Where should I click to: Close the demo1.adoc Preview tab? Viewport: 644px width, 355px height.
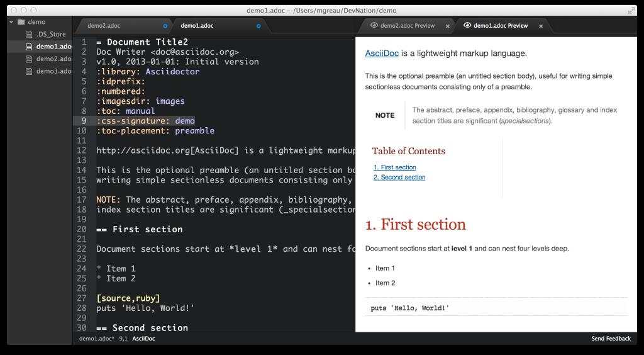tap(541, 26)
